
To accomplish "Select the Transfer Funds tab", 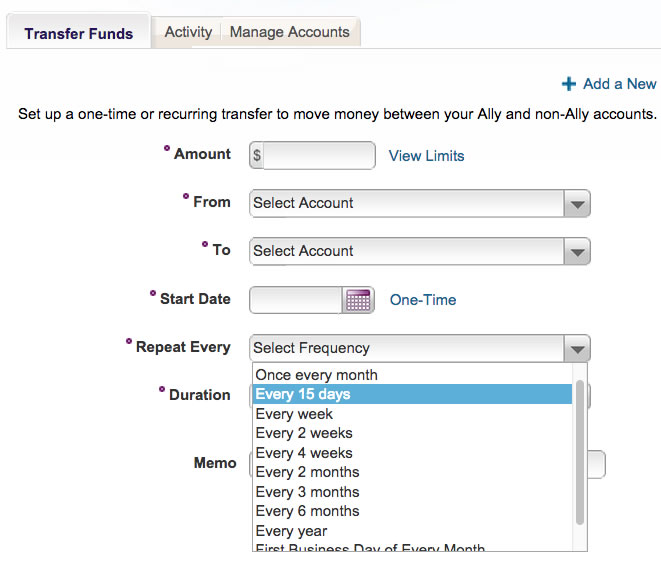I will pyautogui.click(x=79, y=33).
